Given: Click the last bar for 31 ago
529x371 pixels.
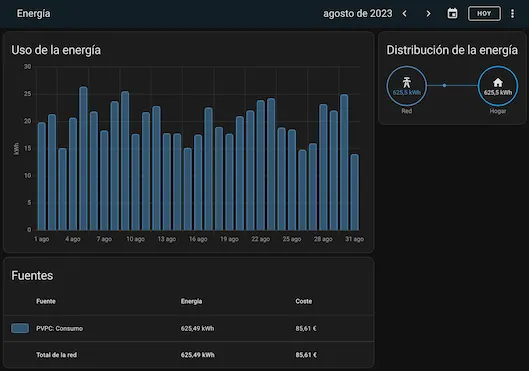Looking at the screenshot, I should click(354, 192).
